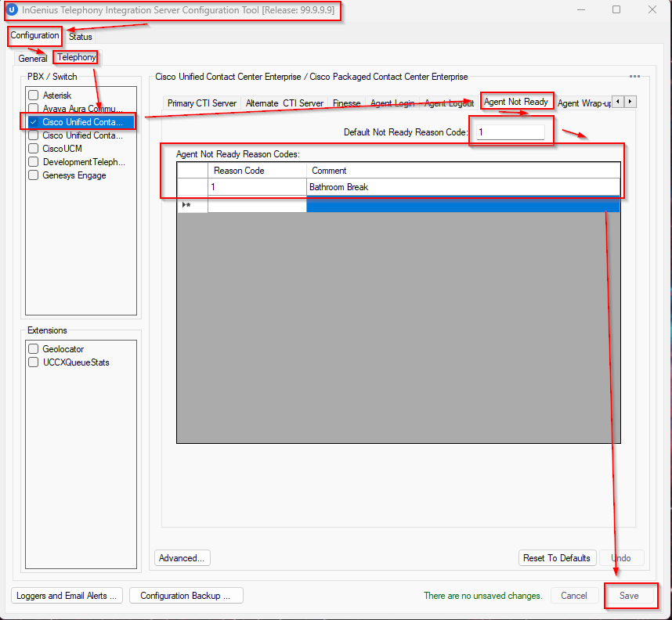Enable the Geolocator extension

pyautogui.click(x=34, y=349)
